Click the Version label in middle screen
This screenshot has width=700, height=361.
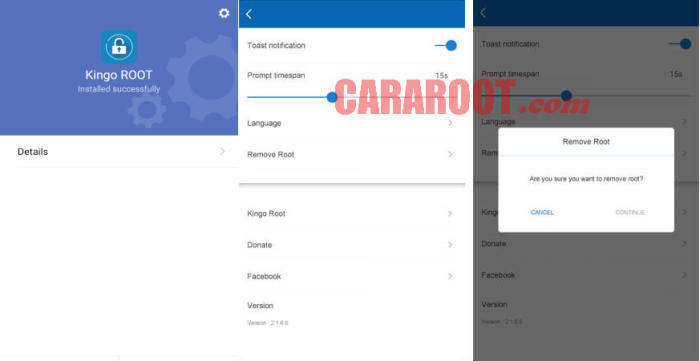260,306
